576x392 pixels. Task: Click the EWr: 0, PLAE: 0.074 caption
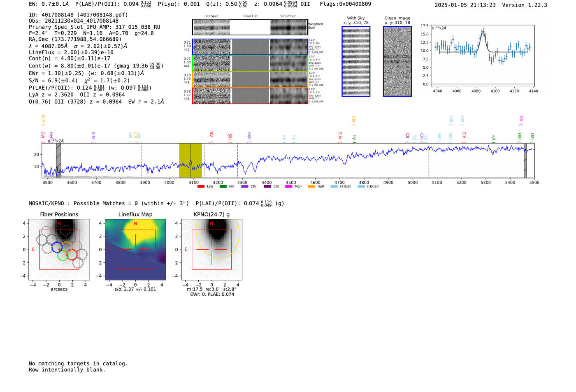212,295
